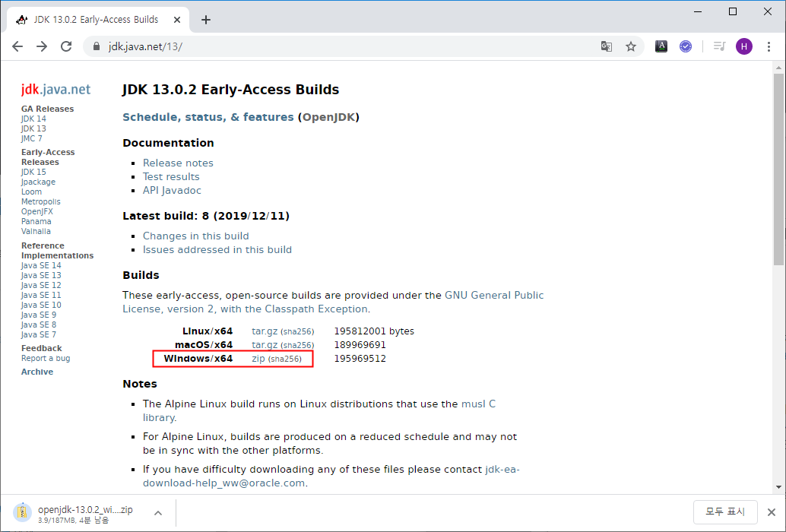Select the JDK 13.0.2 Early-Access Builds tab

98,20
